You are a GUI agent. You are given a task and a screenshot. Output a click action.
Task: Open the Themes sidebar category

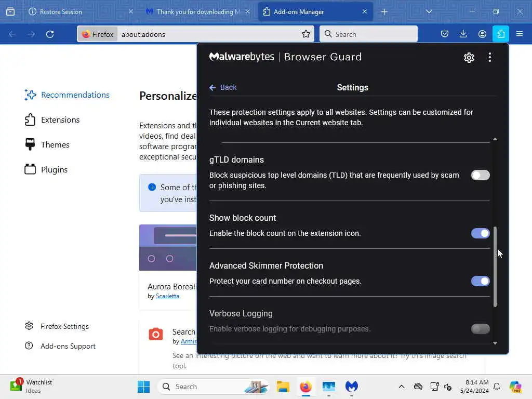(x=47, y=145)
